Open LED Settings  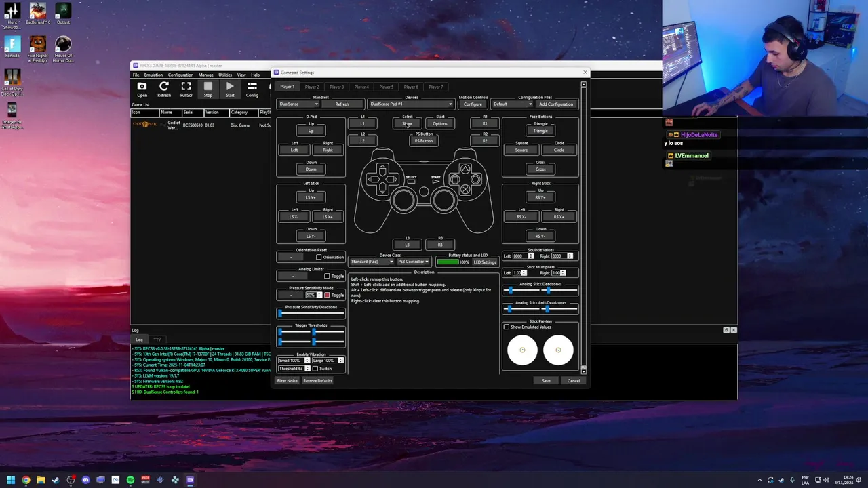click(x=484, y=262)
